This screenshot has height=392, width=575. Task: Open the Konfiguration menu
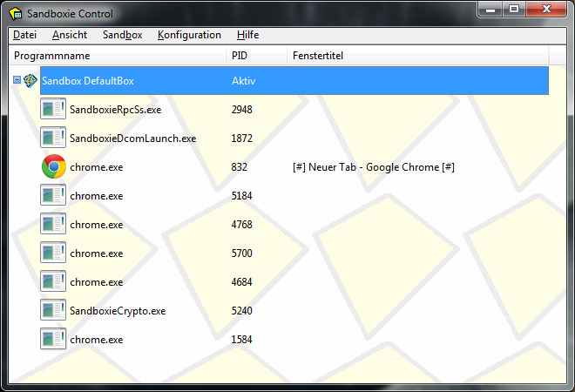189,35
